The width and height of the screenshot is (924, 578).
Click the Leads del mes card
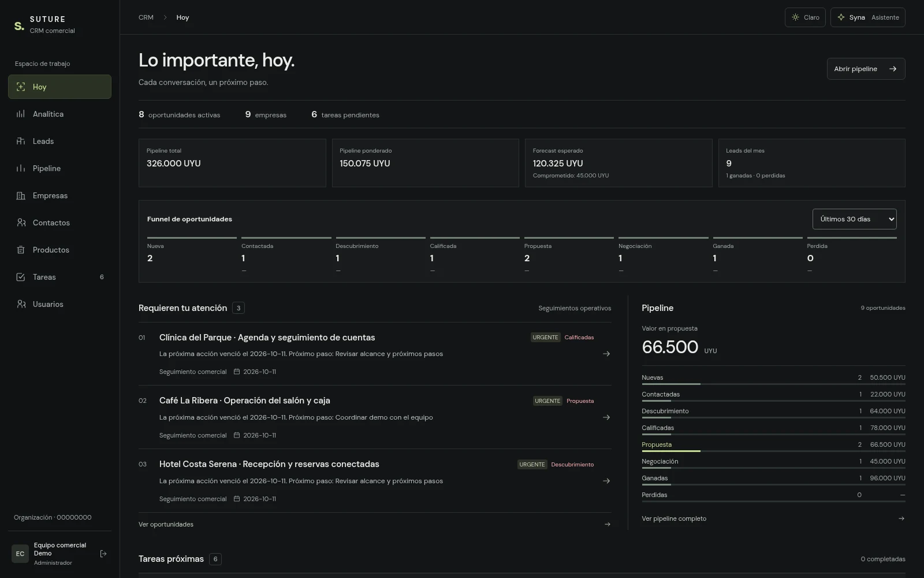(x=811, y=163)
